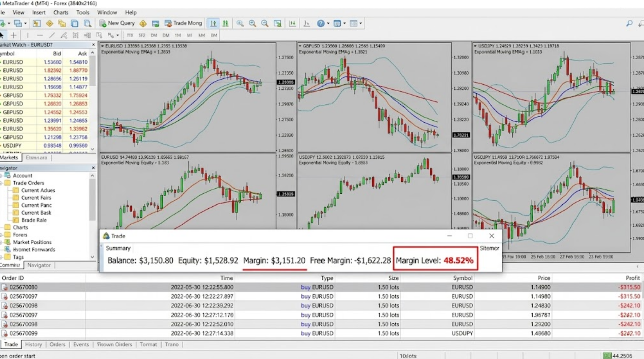
Task: Open the dropdown arrow next to the Help icon
Action: pyautogui.click(x=328, y=23)
